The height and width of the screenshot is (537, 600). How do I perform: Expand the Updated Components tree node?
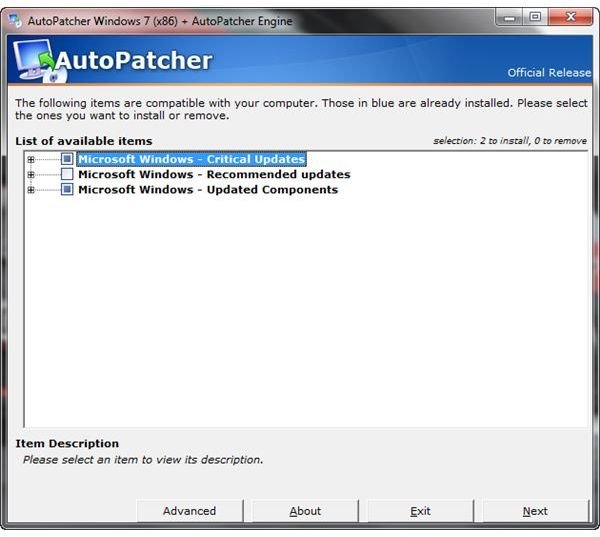pyautogui.click(x=31, y=190)
